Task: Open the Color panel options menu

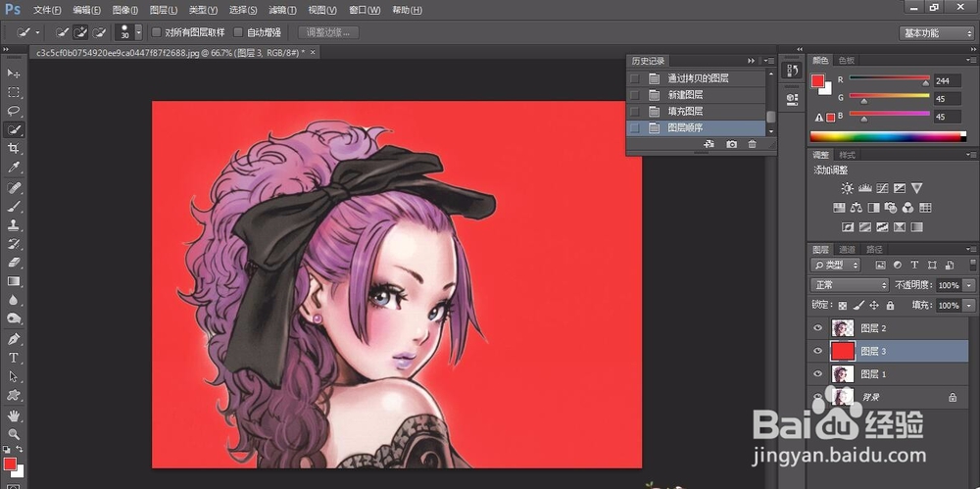Action: 970,60
